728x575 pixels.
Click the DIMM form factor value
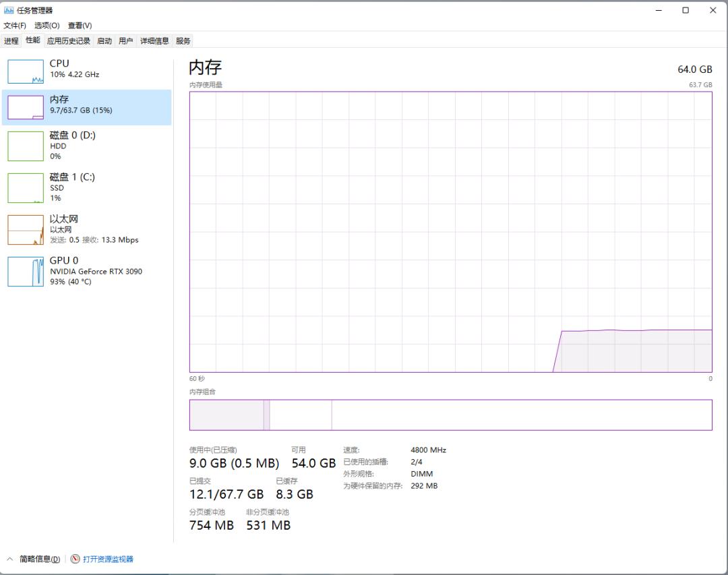421,474
